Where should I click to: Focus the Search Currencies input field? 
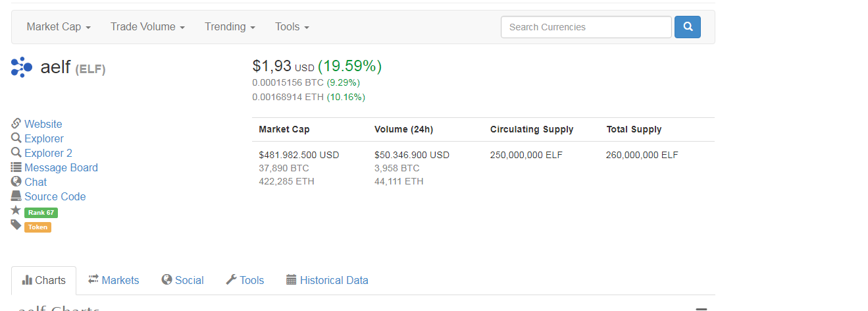click(586, 27)
